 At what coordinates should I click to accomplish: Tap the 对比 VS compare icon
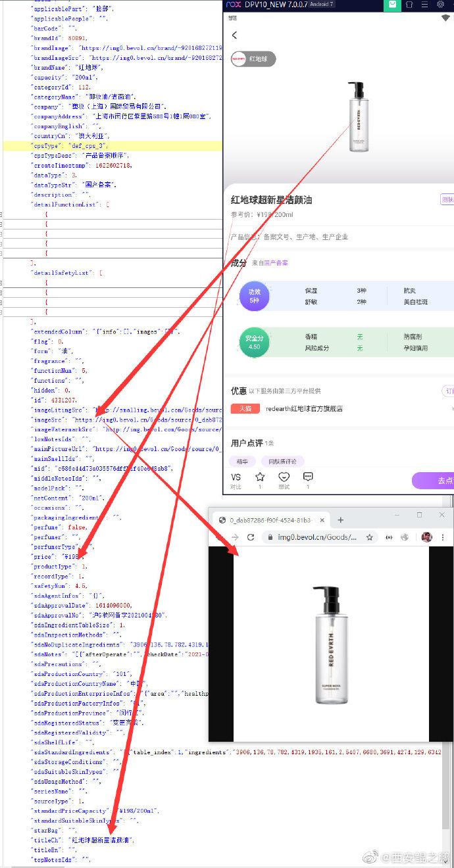click(x=236, y=481)
